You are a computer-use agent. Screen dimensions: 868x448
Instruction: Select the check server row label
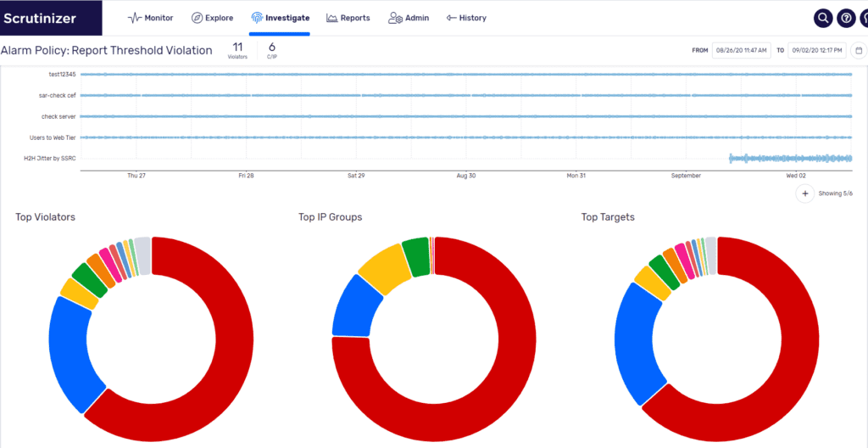coord(58,116)
